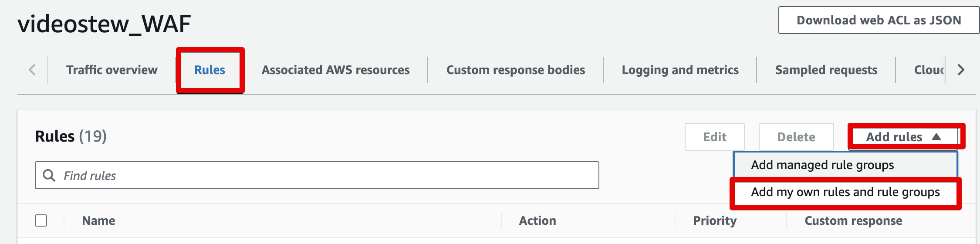Open the Sampled requests tab
Image resolution: width=980 pixels, height=244 pixels.
click(826, 70)
